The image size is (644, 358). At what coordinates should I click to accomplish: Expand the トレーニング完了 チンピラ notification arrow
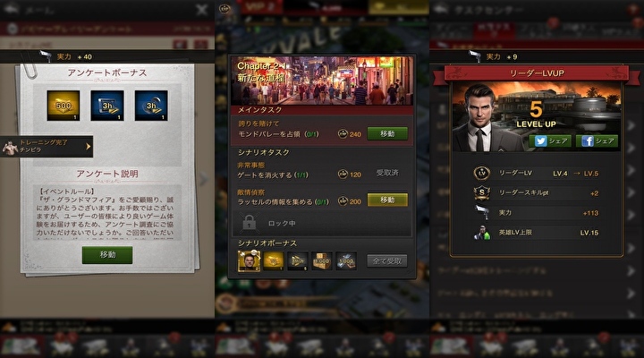[x=89, y=146]
